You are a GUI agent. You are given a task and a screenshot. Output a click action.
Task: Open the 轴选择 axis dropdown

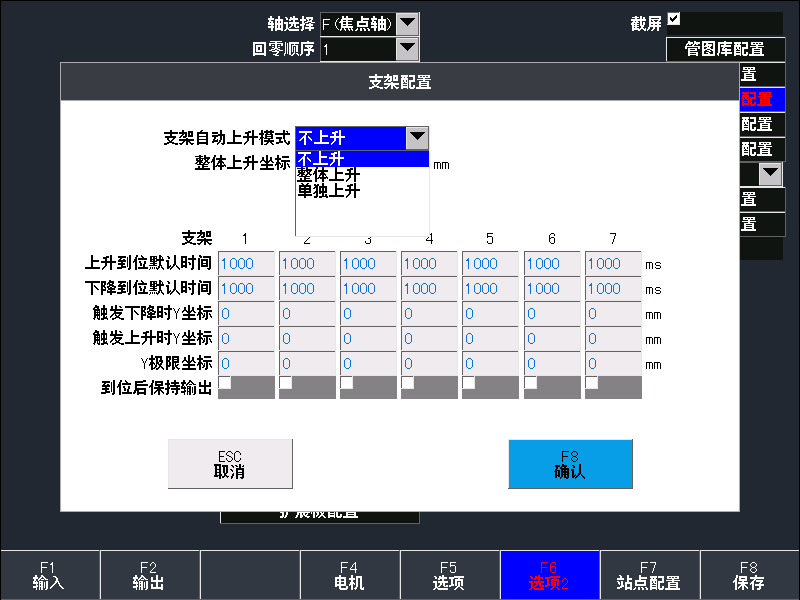408,22
